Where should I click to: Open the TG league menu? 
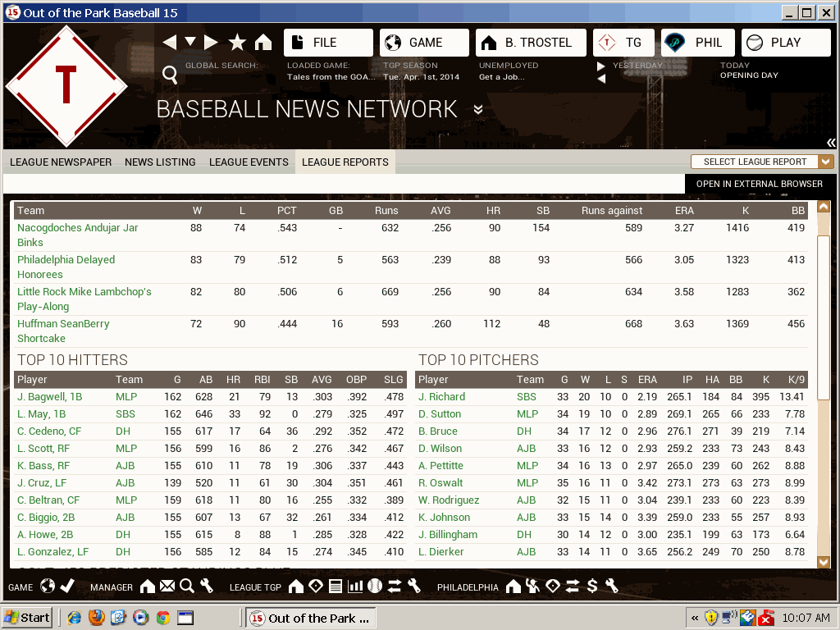point(623,43)
